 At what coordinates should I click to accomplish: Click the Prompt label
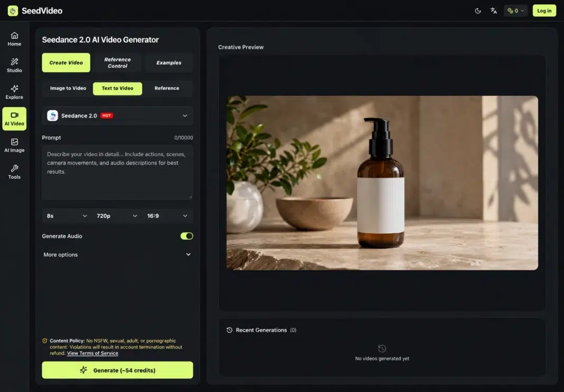51,138
